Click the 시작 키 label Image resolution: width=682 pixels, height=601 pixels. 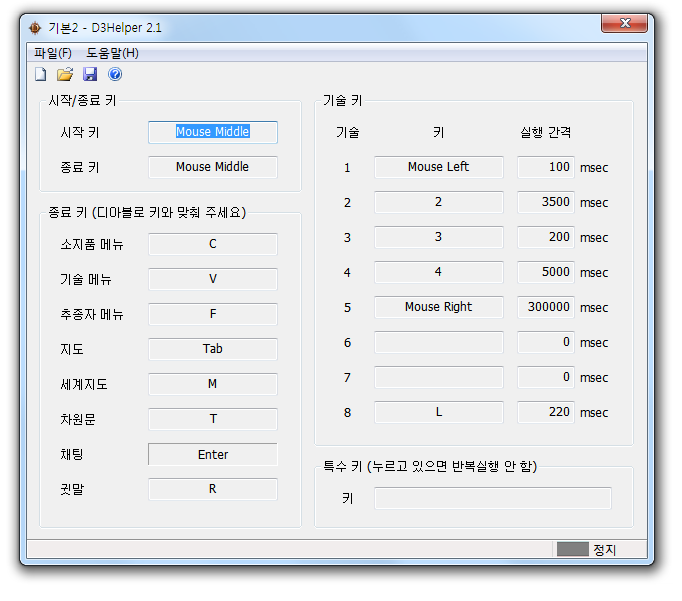click(x=80, y=132)
